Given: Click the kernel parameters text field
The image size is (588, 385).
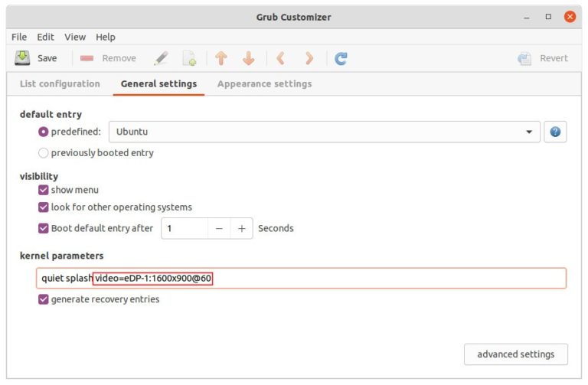Looking at the screenshot, I should tap(301, 278).
